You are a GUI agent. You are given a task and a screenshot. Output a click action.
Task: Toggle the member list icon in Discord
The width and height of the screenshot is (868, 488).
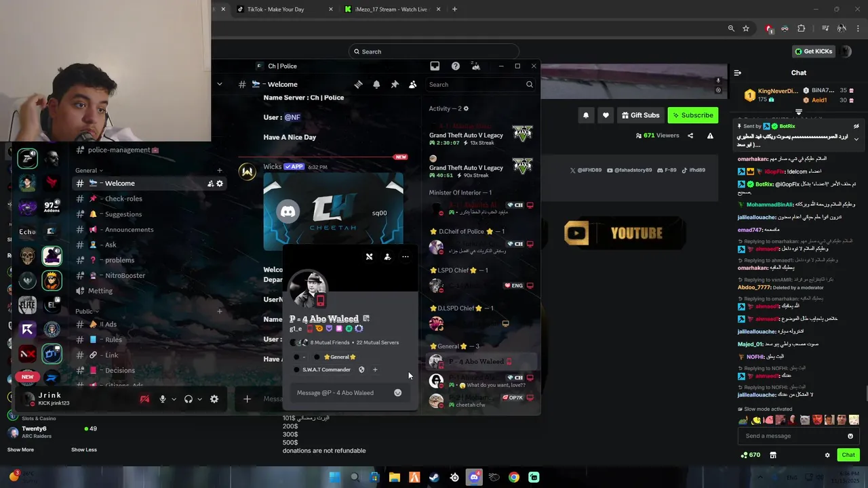point(412,85)
